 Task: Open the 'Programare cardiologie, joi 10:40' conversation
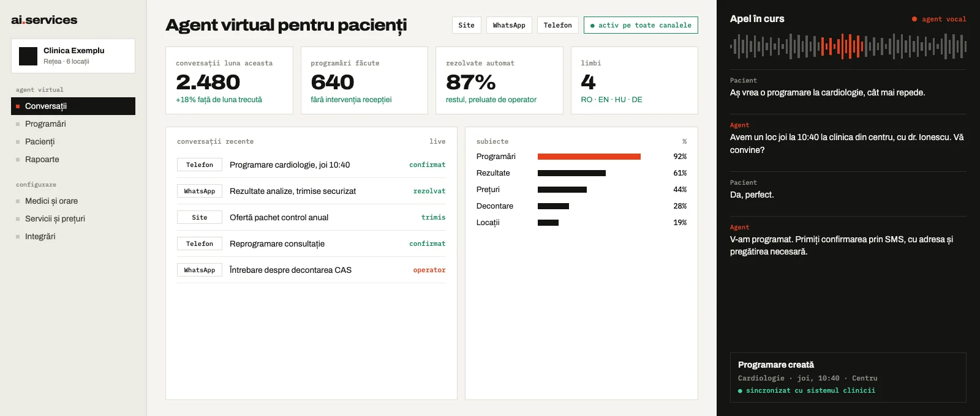[311, 165]
